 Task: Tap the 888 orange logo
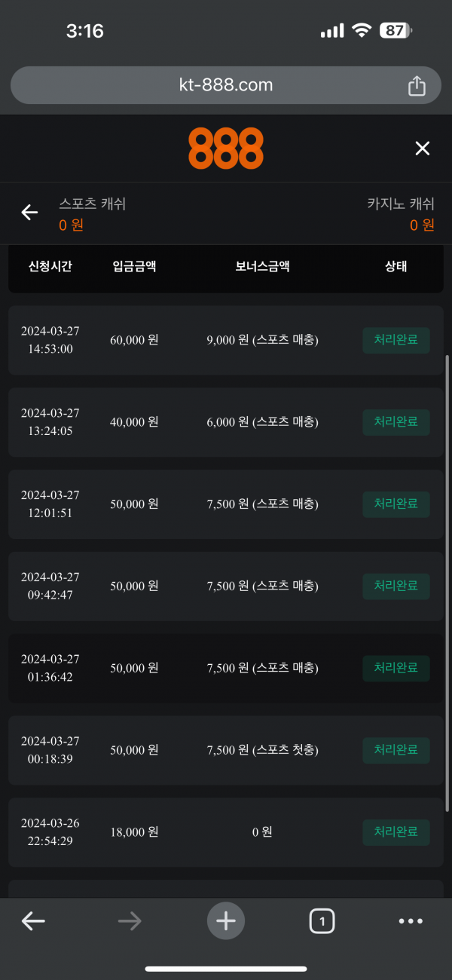(x=225, y=149)
